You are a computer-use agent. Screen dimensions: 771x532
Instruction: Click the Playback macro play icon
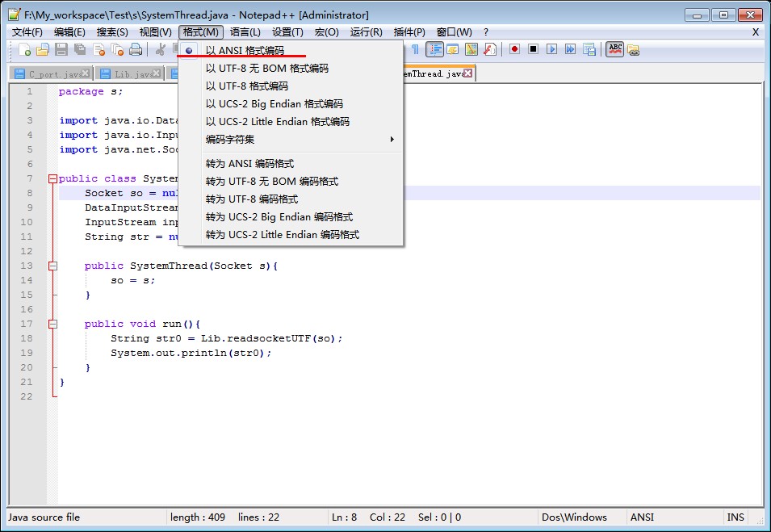pyautogui.click(x=551, y=49)
